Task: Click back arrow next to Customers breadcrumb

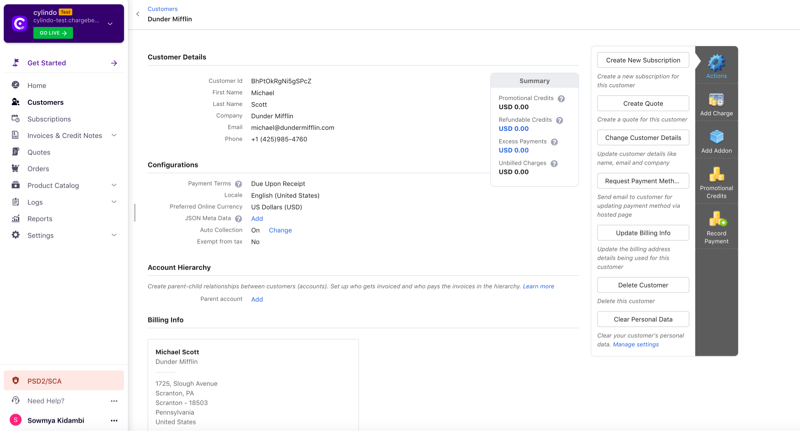Action: coord(138,14)
